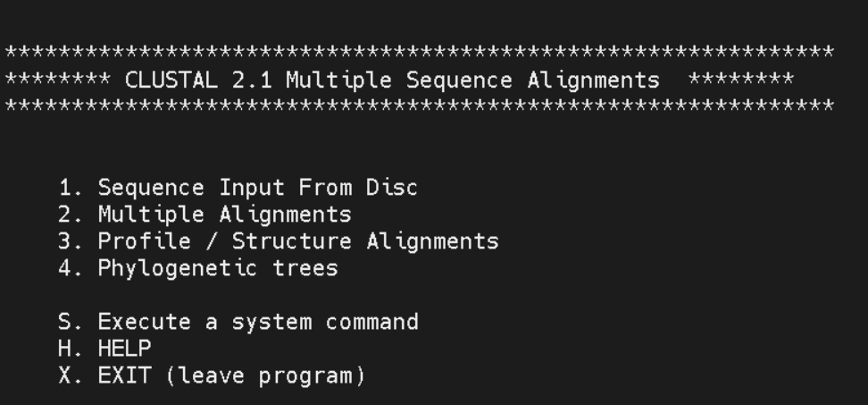The height and width of the screenshot is (405, 868).
Task: Choose the Multiple Alignments menu line
Action: tap(204, 215)
